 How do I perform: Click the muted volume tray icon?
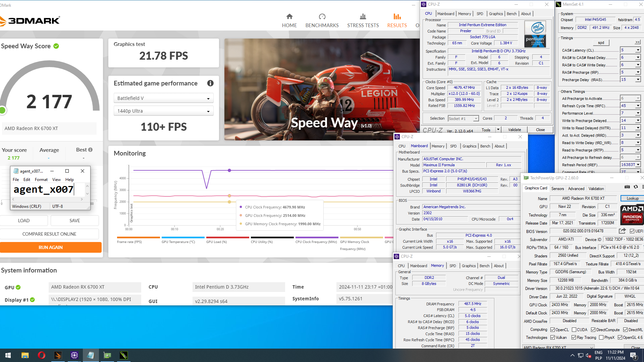pyautogui.click(x=589, y=355)
